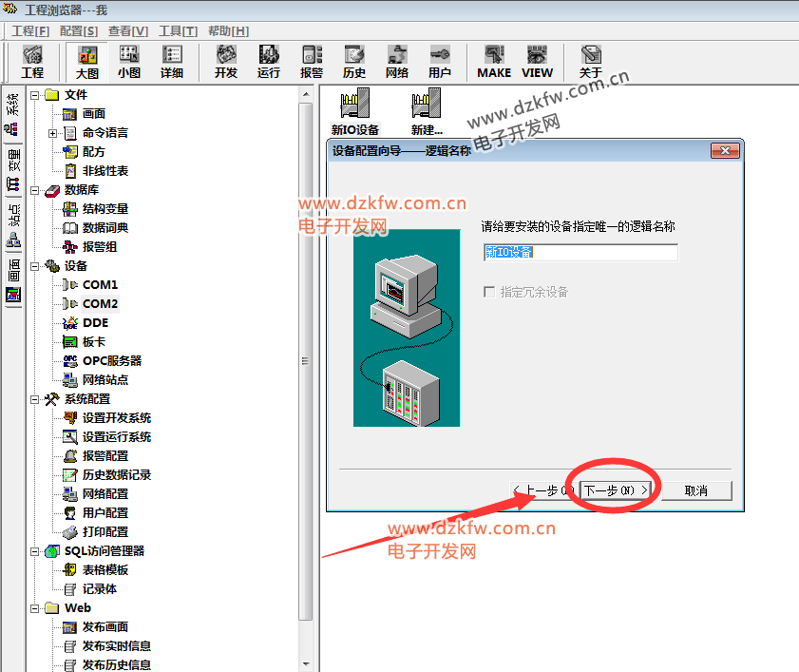Click the MAKE toolbar icon
This screenshot has width=799, height=672.
click(493, 62)
